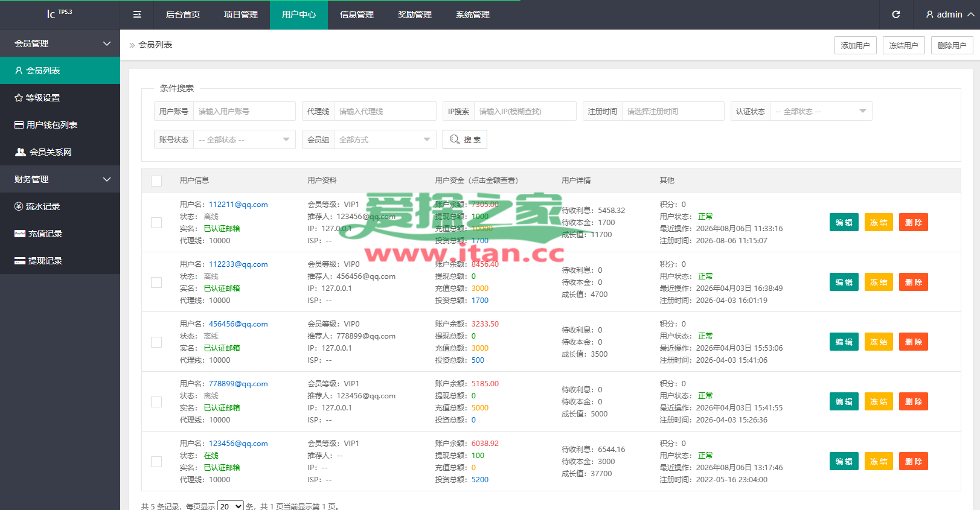The width and height of the screenshot is (980, 510).
Task: Freeze user 778899@qq.com with 冻结
Action: pos(879,401)
